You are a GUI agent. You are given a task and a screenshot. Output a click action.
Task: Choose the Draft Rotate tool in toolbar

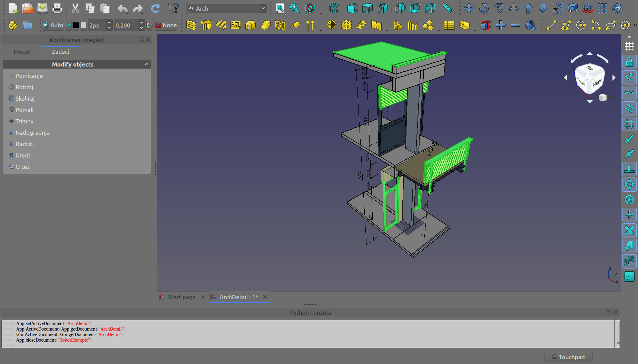[x=484, y=8]
